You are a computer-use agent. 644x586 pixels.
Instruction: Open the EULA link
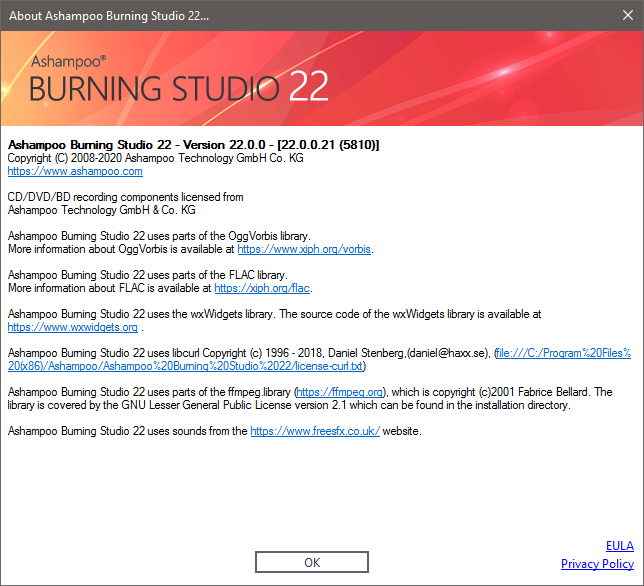pos(620,546)
